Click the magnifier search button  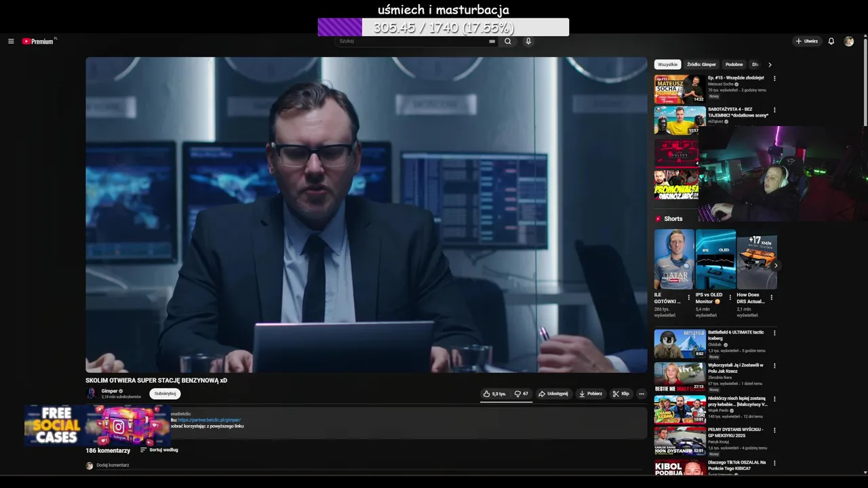coord(507,41)
